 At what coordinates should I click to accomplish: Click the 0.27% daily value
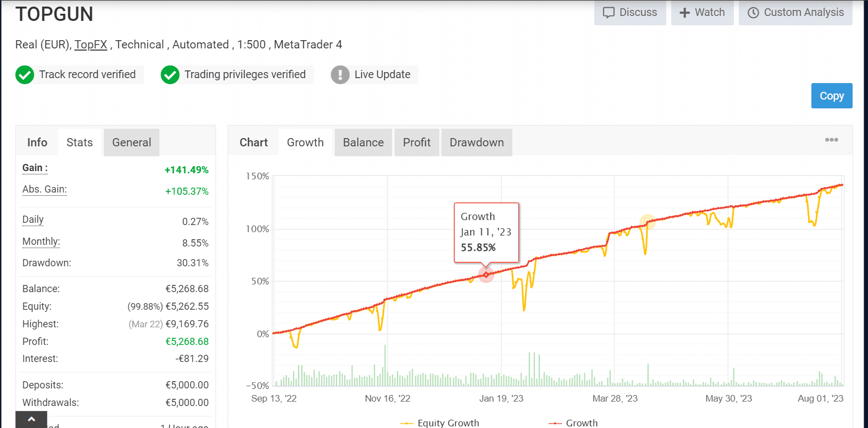coord(195,222)
